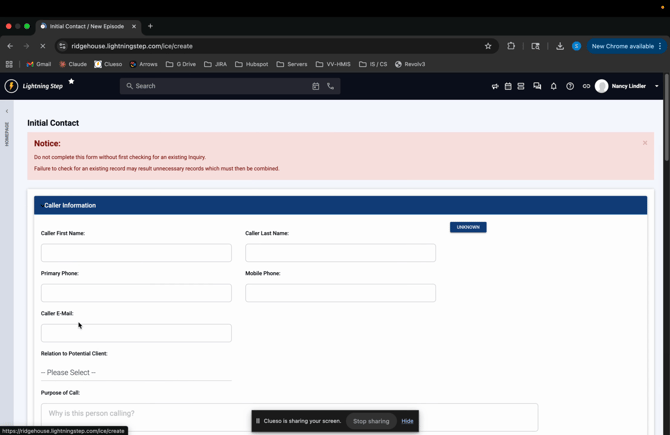This screenshot has height=435, width=670.
Task: Click Stop sharing button
Action: pyautogui.click(x=371, y=421)
